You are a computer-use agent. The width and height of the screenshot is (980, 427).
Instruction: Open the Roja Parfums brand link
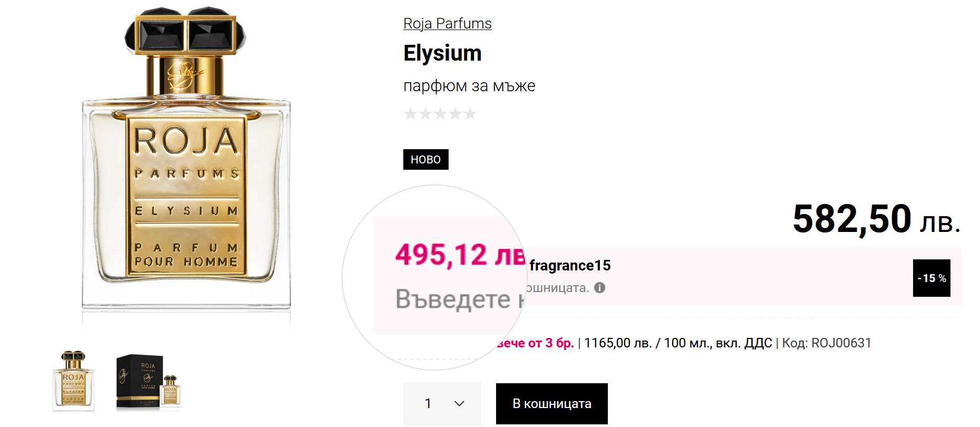[447, 24]
